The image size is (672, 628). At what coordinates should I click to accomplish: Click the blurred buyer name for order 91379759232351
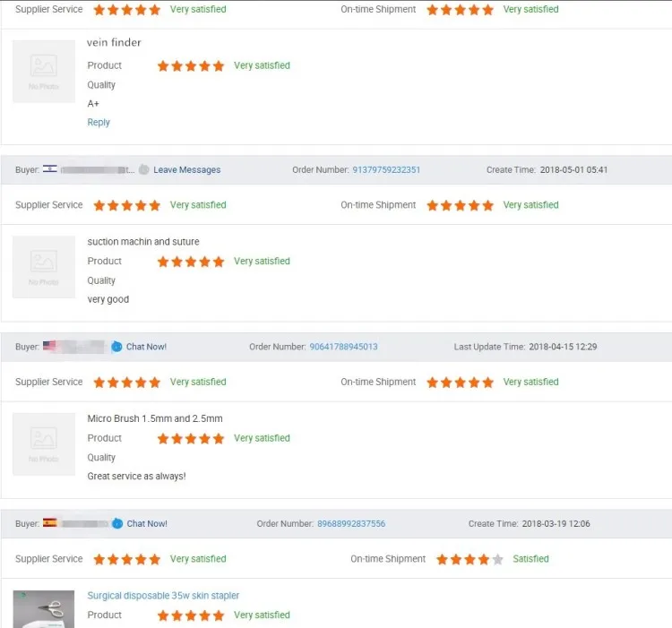(98, 170)
